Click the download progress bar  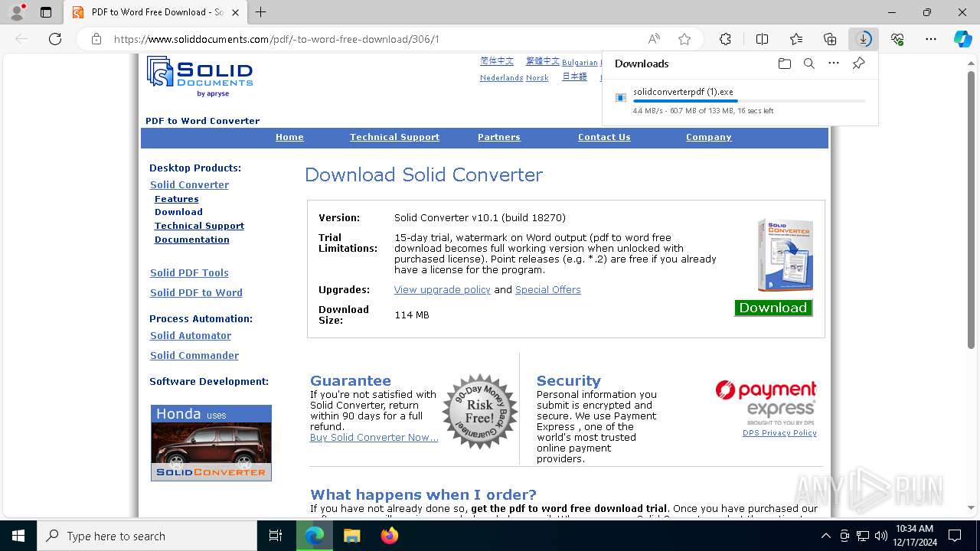click(x=750, y=101)
